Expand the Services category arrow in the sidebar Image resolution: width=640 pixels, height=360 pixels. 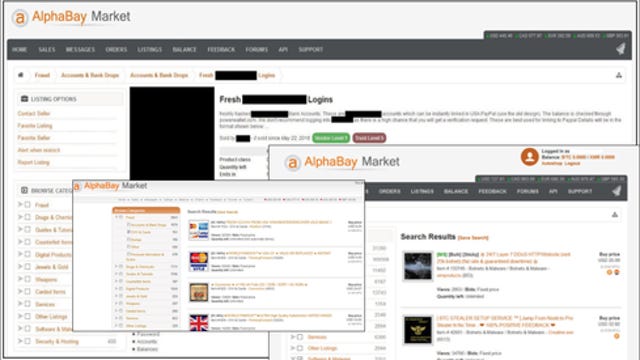(20, 304)
